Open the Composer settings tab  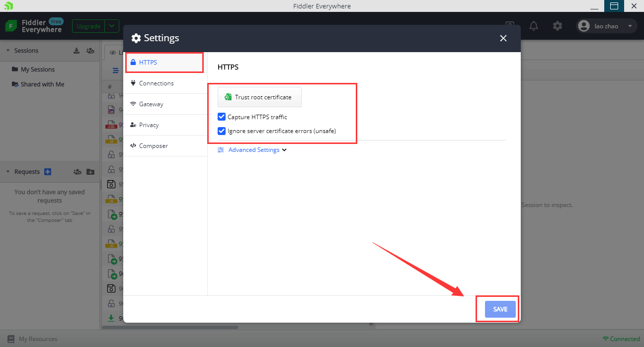point(165,146)
